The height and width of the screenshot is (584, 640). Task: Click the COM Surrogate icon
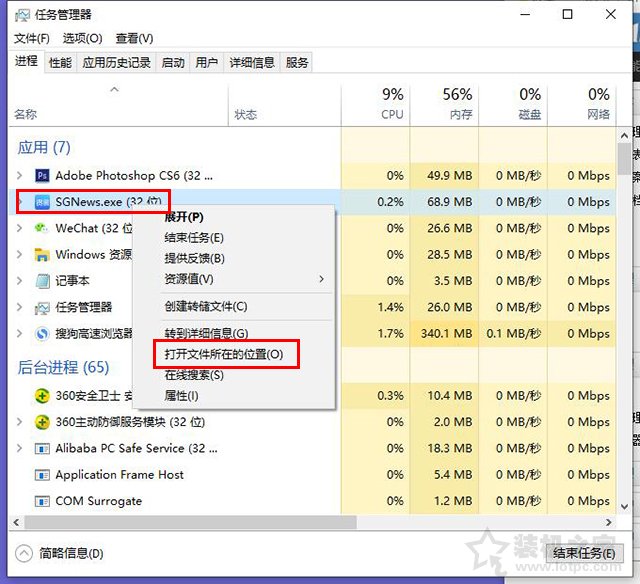click(42, 501)
